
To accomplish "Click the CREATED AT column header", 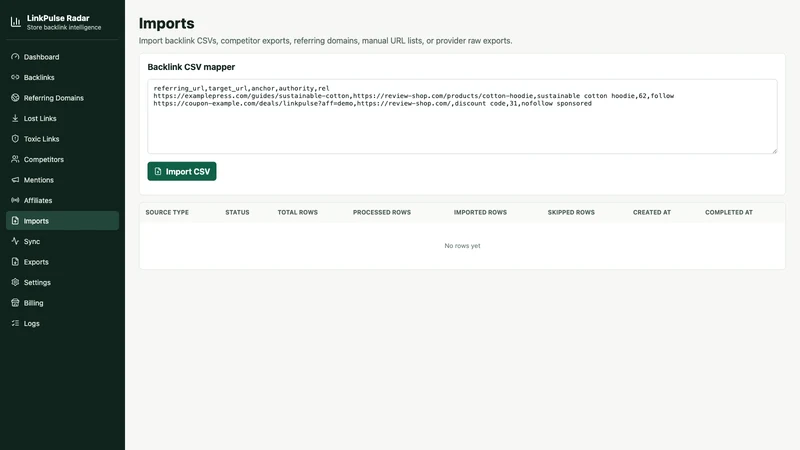I will pyautogui.click(x=652, y=212).
